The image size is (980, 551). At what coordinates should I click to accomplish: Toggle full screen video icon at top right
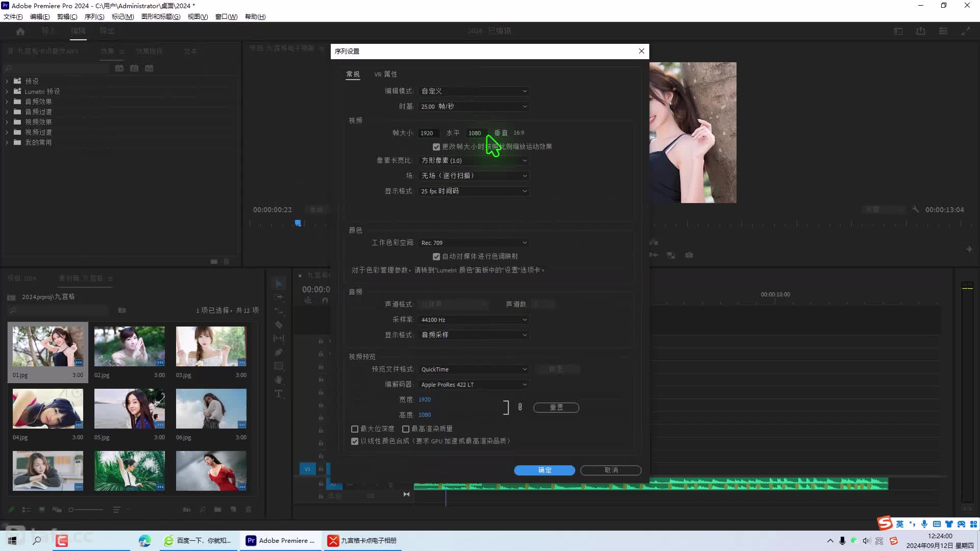point(966,31)
